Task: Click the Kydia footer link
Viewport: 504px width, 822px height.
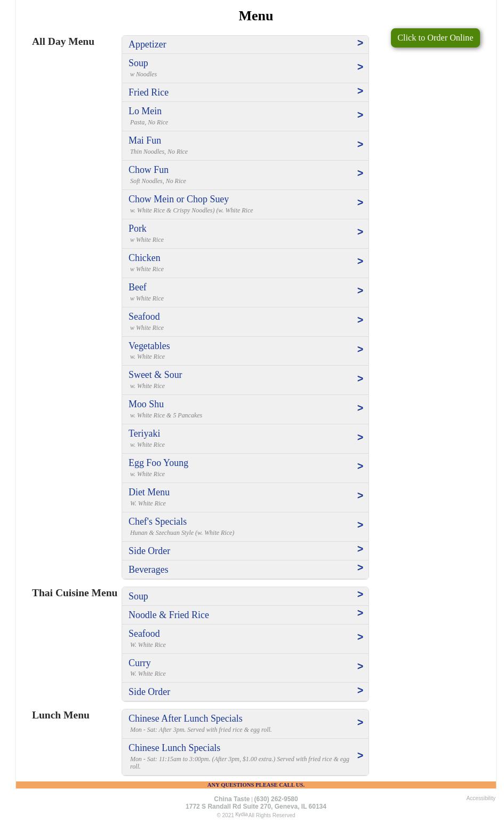Action: tap(241, 815)
